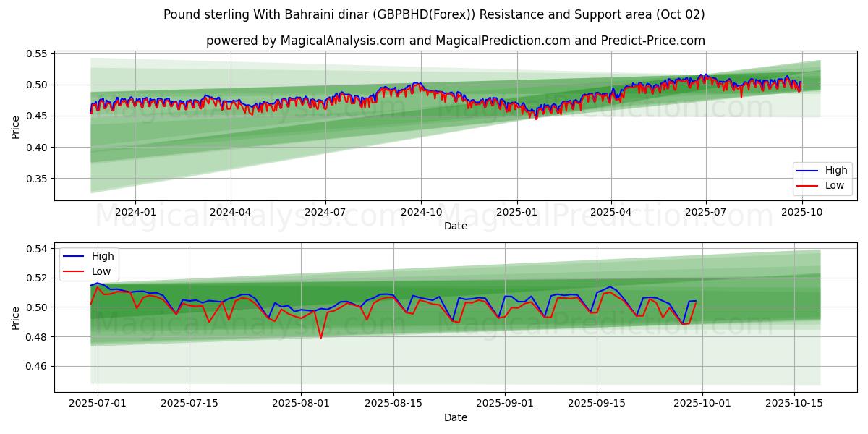This screenshot has width=868, height=434.
Task: Click the sharp red Low dip in early August
Action: 320,337
